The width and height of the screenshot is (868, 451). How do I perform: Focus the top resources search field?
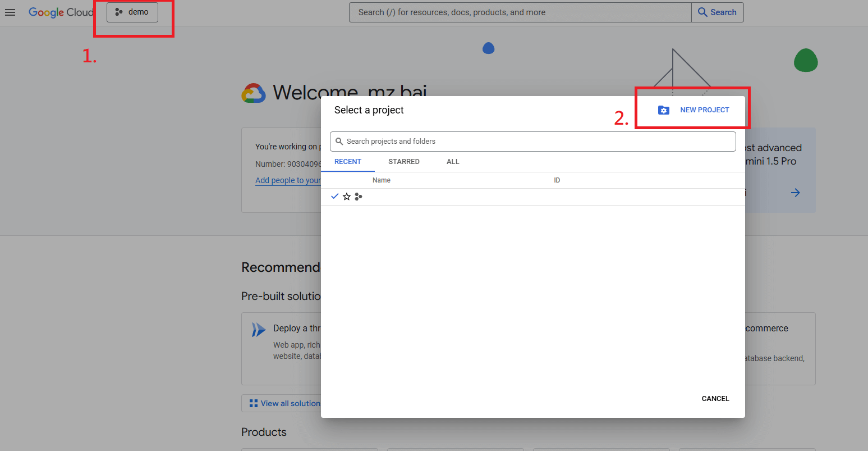point(520,12)
